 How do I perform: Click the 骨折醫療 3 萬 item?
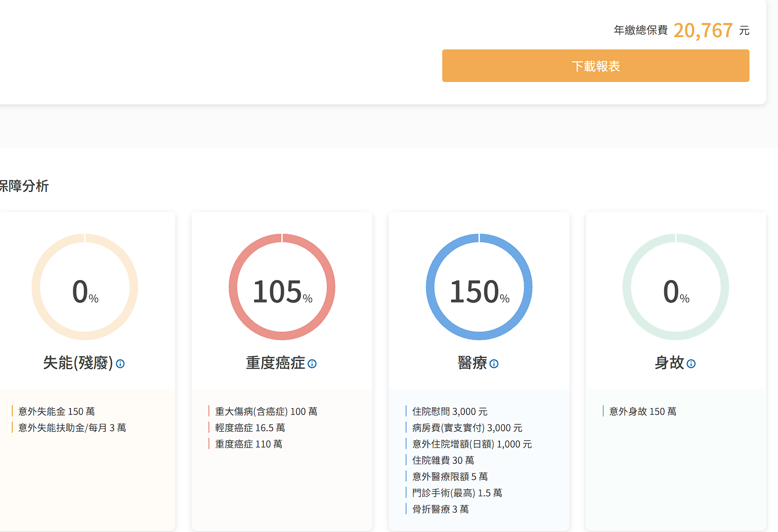[x=440, y=509]
